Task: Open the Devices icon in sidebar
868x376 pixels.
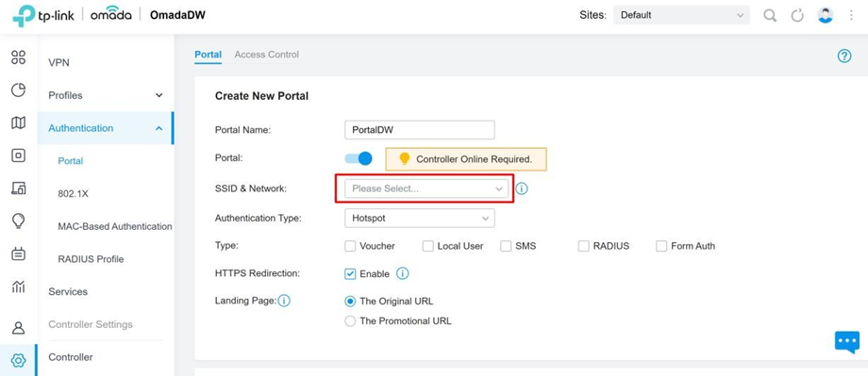Action: click(x=18, y=155)
